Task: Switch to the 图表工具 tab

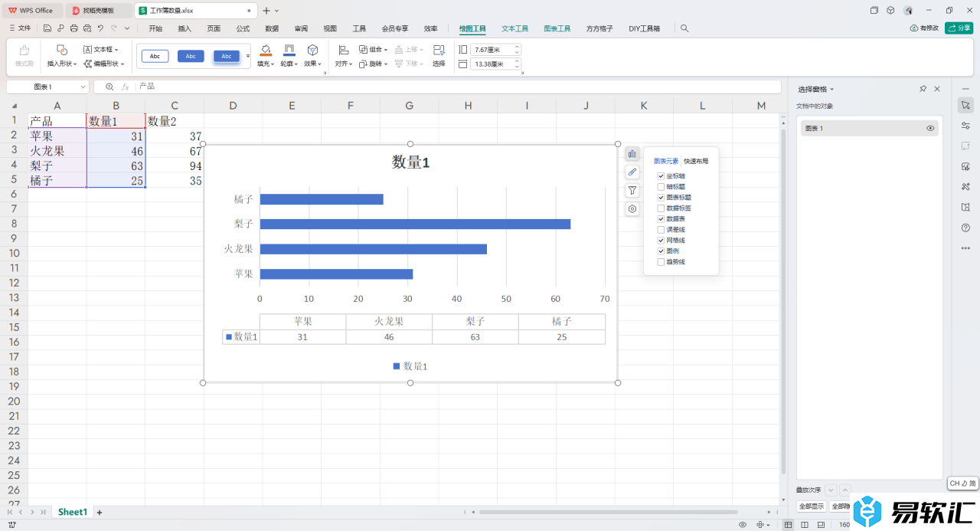Action: pyautogui.click(x=557, y=28)
